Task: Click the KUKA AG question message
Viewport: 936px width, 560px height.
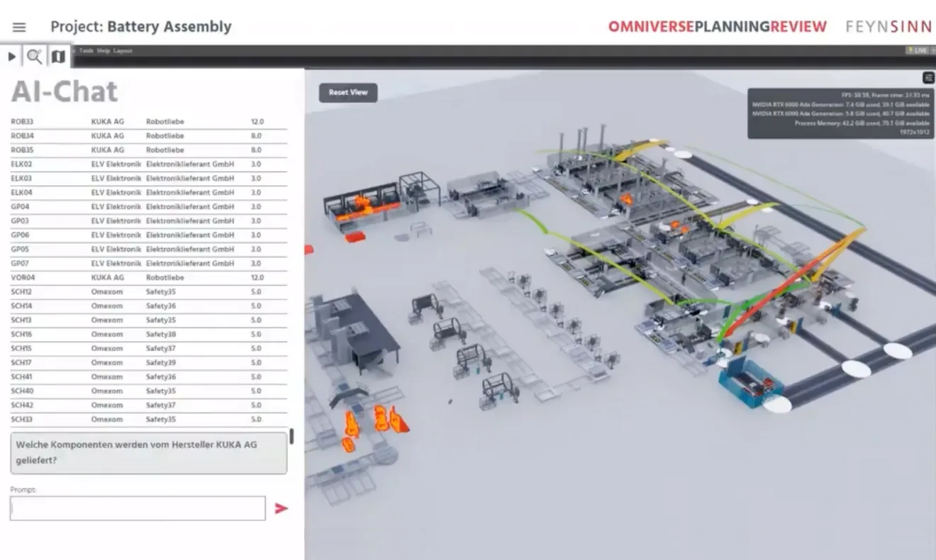Action: 149,452
